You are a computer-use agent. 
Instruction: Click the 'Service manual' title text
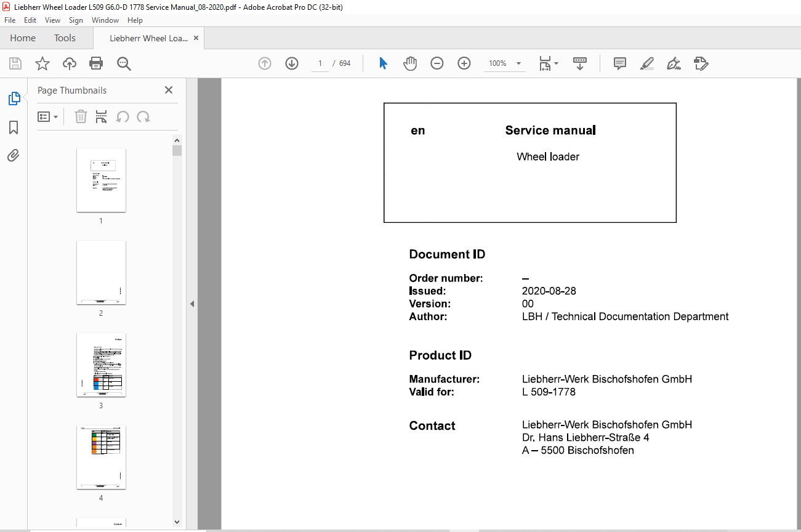pos(550,130)
